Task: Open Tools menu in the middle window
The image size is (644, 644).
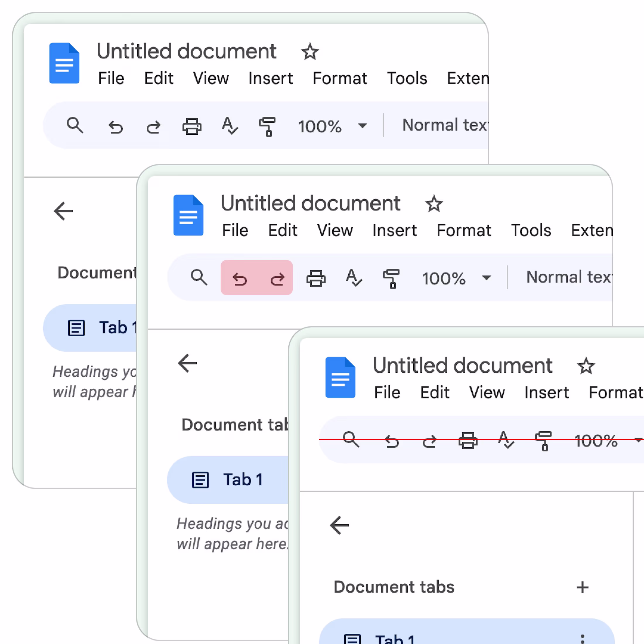Action: pos(531,231)
